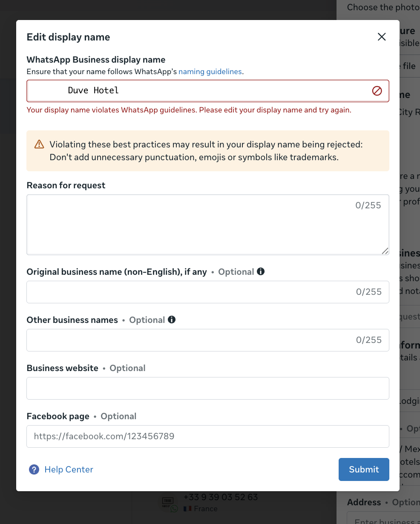
Task: Click into the Reason for request textarea
Action: pyautogui.click(x=208, y=225)
